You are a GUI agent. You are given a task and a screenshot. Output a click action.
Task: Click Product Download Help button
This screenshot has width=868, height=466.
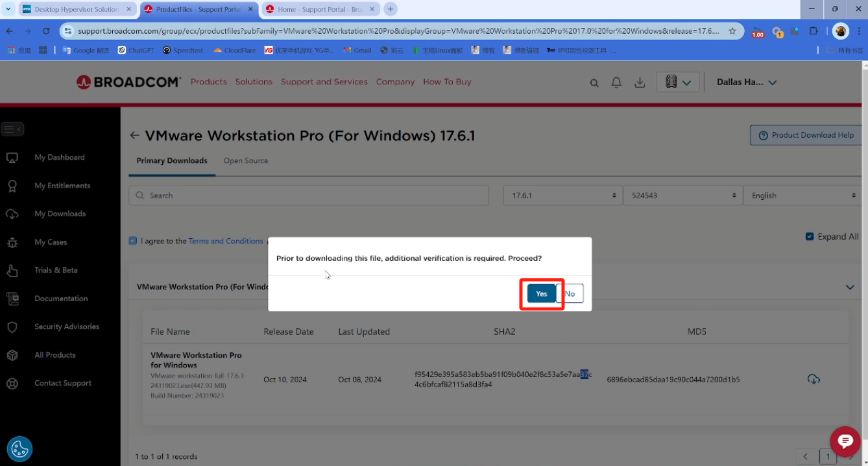[x=806, y=135]
